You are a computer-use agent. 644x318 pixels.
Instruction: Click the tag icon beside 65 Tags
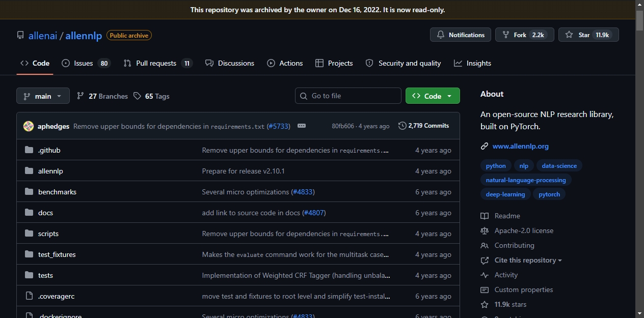coord(137,96)
